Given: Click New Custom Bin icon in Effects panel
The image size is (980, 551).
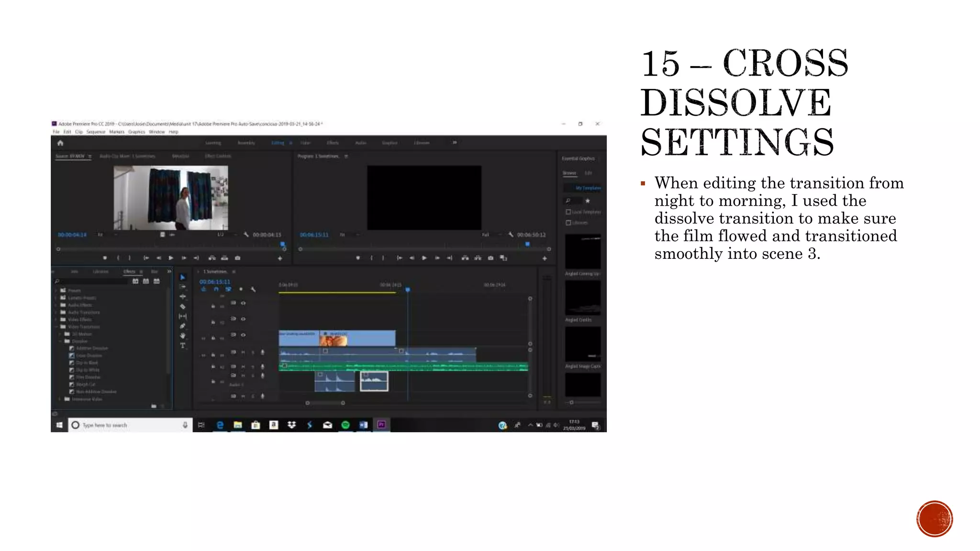Looking at the screenshot, I should pyautogui.click(x=154, y=406).
